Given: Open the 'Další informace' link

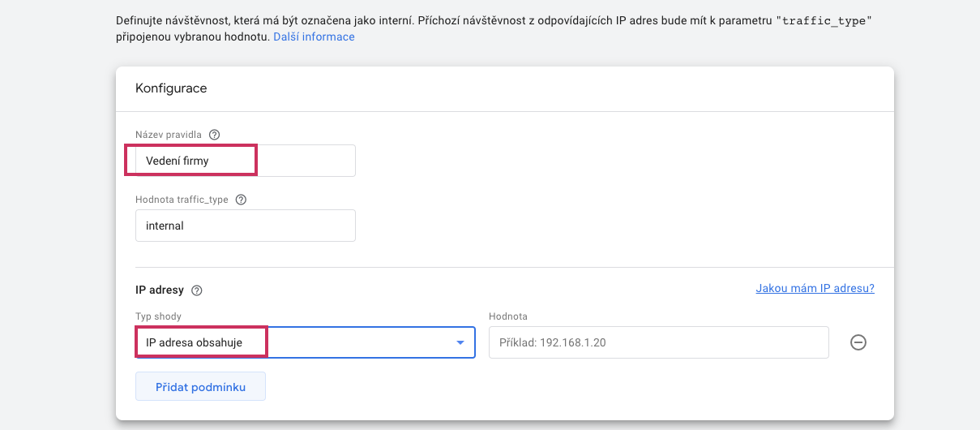Looking at the screenshot, I should [x=314, y=37].
